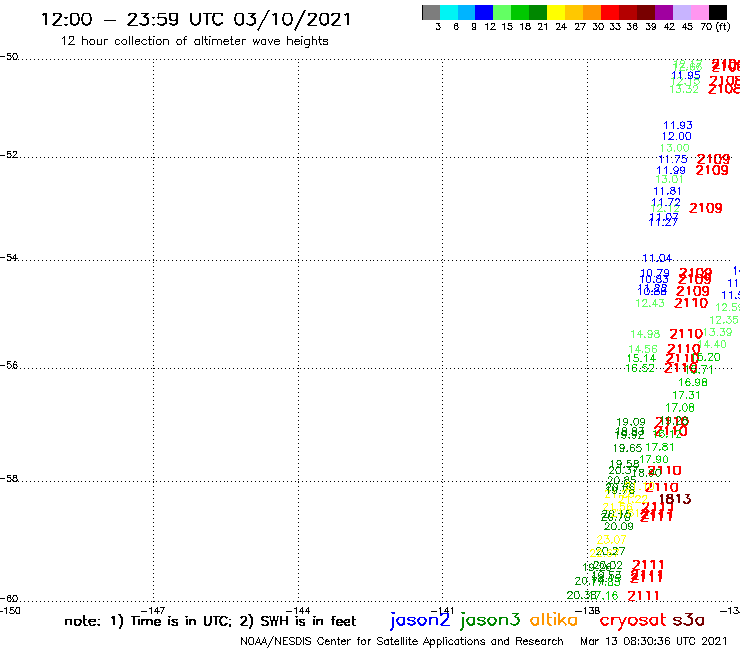Click the longitude axis label -144

coord(298,610)
